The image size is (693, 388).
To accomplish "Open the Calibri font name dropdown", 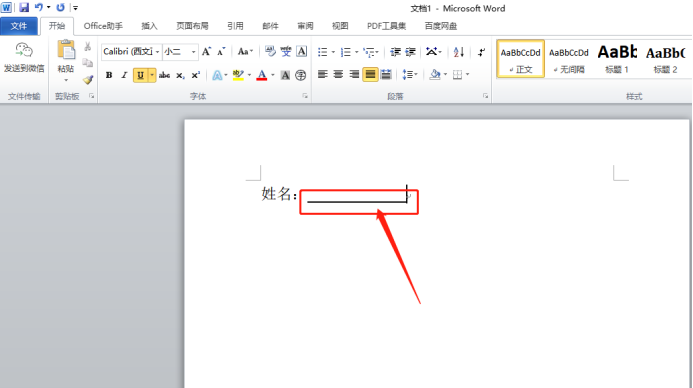I will (x=157, y=52).
